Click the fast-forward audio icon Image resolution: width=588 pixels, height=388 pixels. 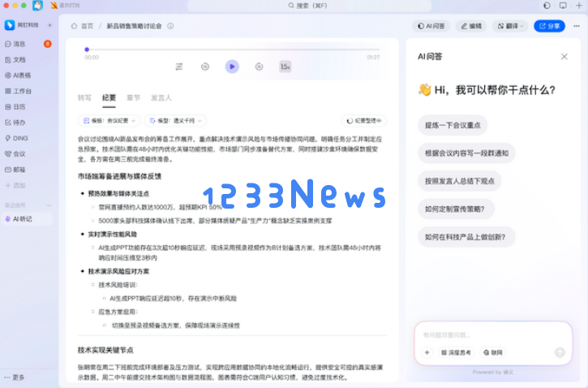pos(259,67)
